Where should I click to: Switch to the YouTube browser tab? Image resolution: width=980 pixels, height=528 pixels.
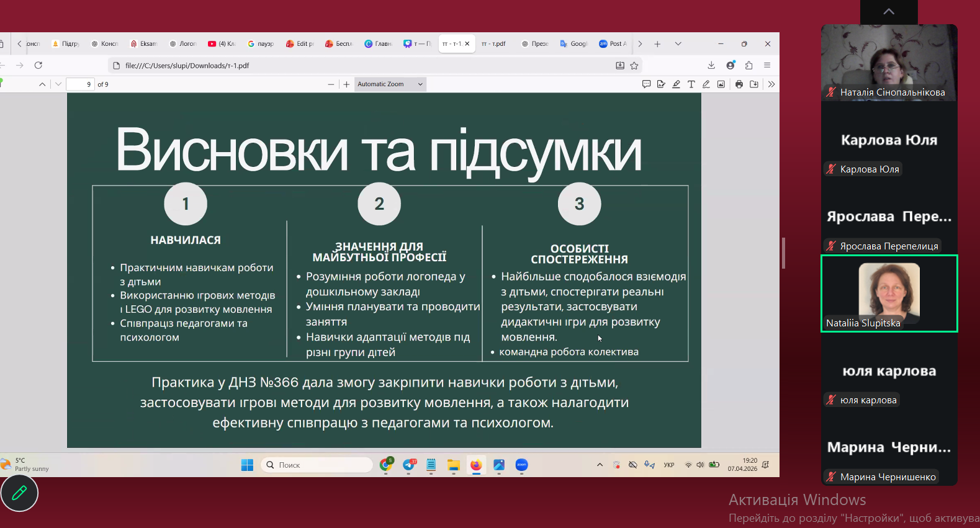click(222, 44)
